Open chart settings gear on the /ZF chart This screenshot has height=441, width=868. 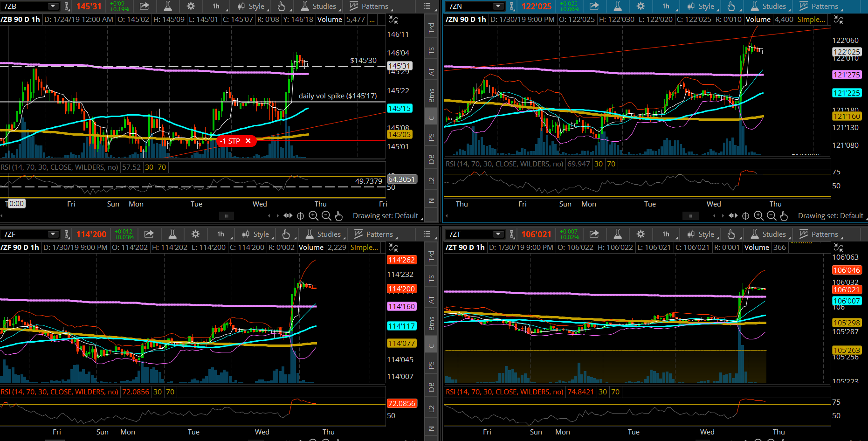click(195, 234)
